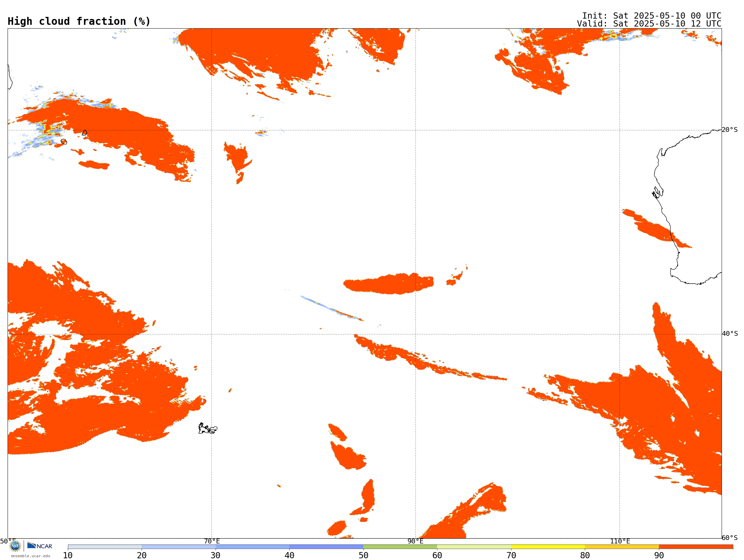The width and height of the screenshot is (744, 560).
Task: Pick the pale gray 10-20 colorbar segment
Action: click(105, 547)
